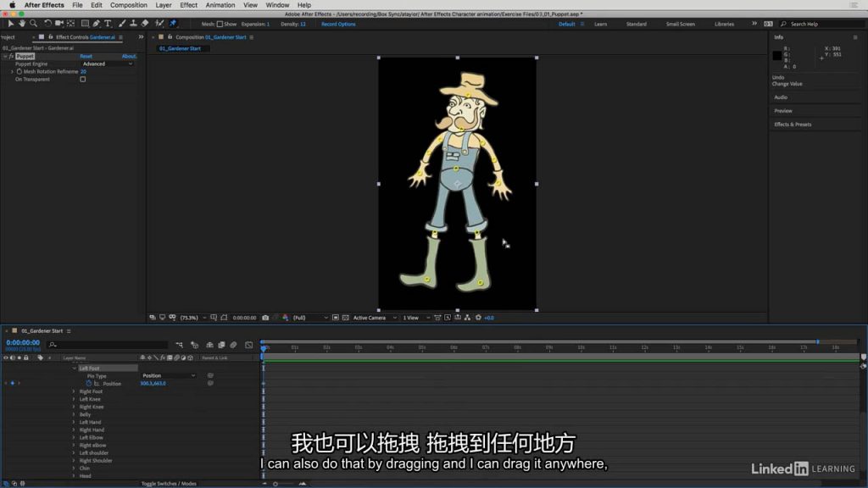Select the Rectangle shape tool
Screen dimensions: 868x488
point(85,23)
